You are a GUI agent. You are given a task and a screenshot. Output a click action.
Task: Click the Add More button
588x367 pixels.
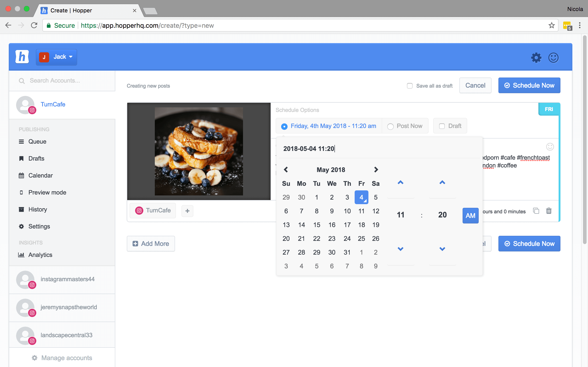tap(151, 243)
